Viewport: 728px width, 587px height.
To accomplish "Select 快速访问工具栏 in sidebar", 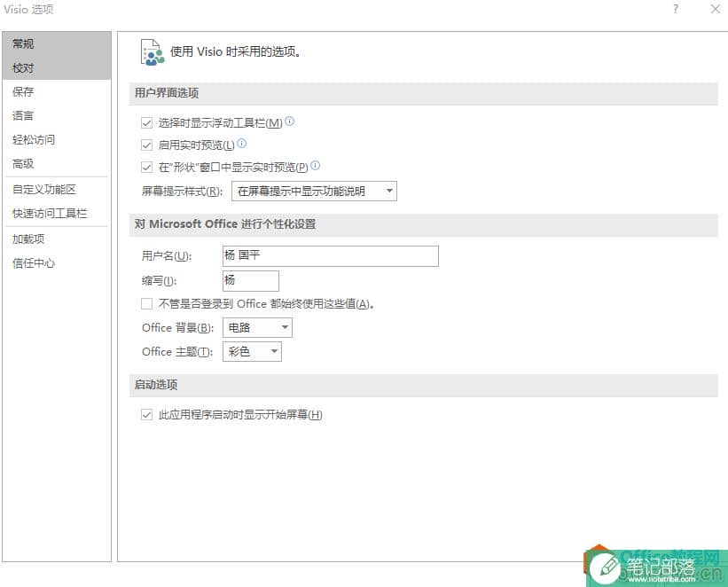I will 57,214.
